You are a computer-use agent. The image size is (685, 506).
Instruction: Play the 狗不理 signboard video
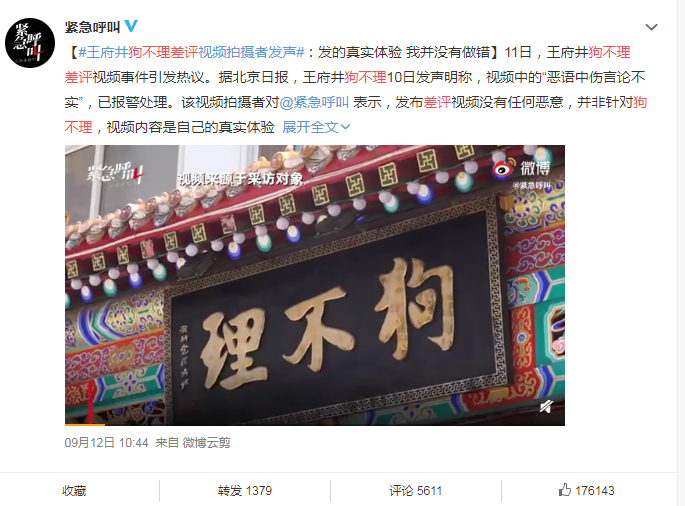[315, 285]
